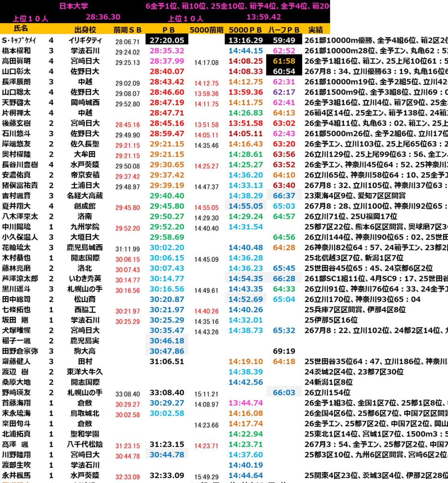Image resolution: width=448 pixels, height=483 pixels.
Task: Select the green 5000PB cell 14:26.83
Action: coord(246,113)
